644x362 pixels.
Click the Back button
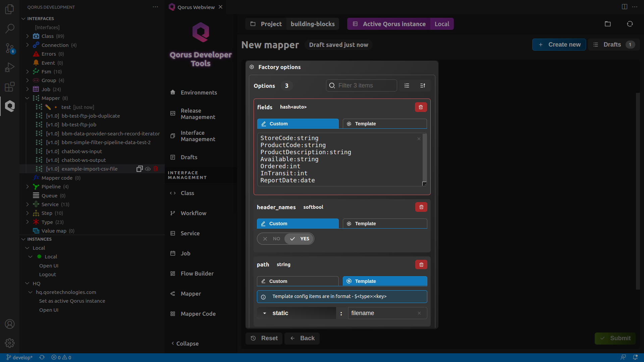tap(302, 338)
